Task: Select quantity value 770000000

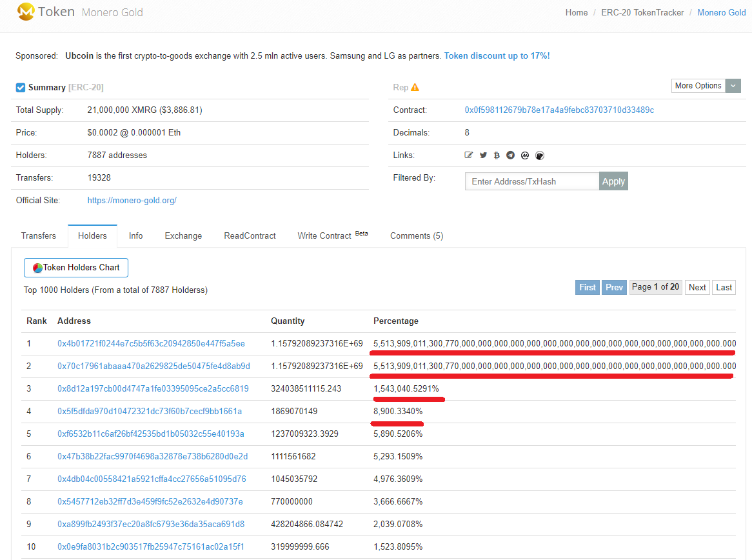Action: (292, 501)
